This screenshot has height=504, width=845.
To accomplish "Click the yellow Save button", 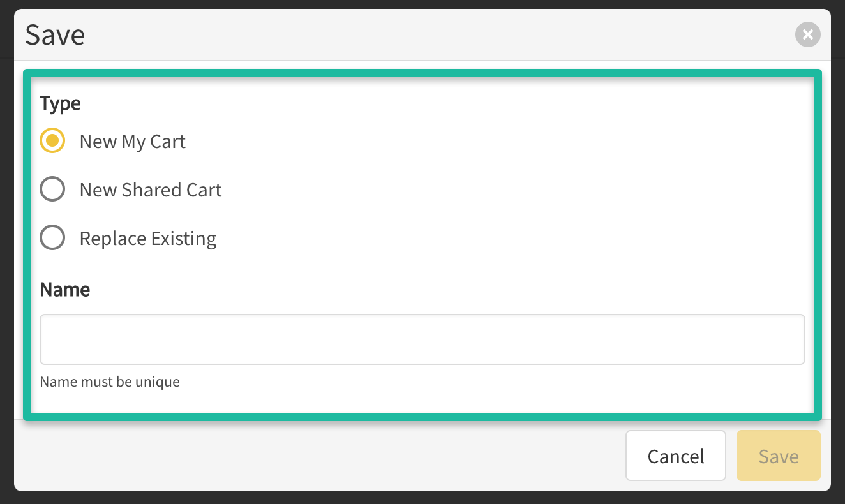I will tap(778, 456).
